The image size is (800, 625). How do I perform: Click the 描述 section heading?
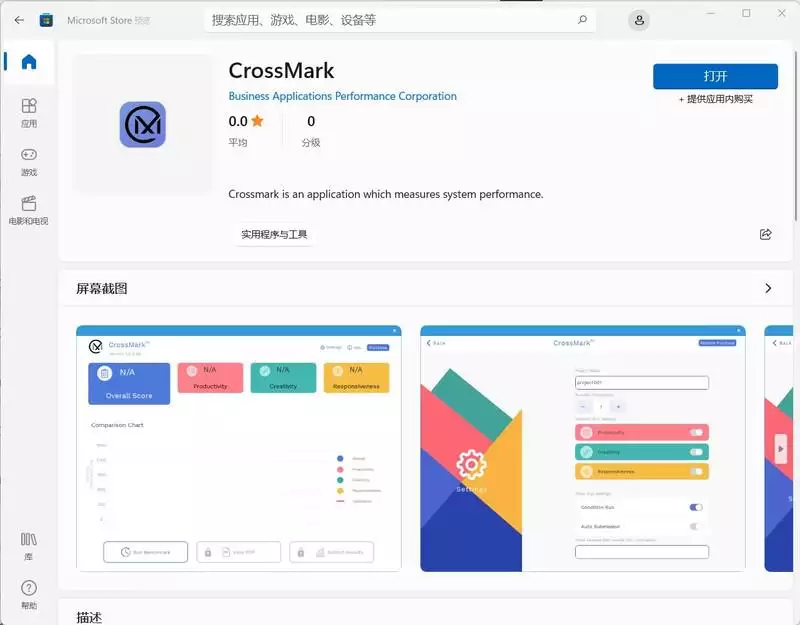tap(89, 617)
